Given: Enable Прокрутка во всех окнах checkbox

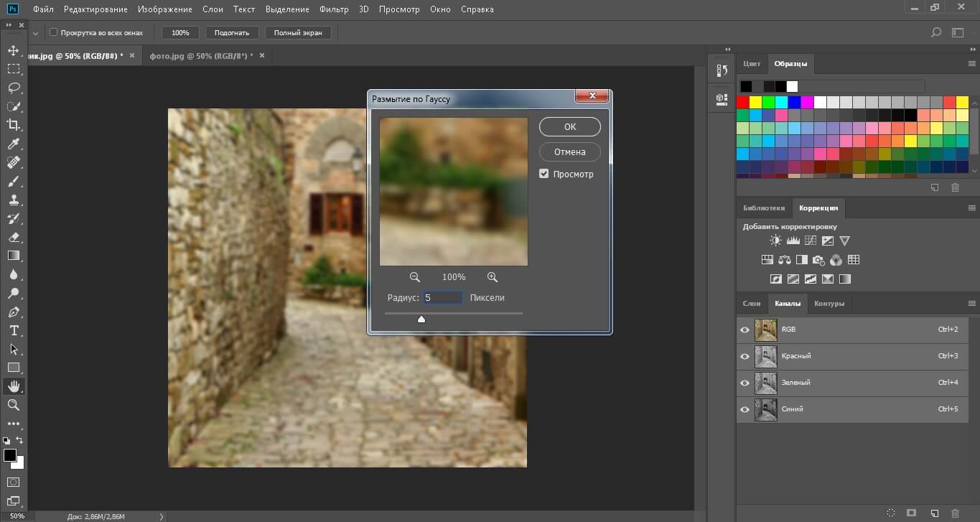Looking at the screenshot, I should pos(53,32).
